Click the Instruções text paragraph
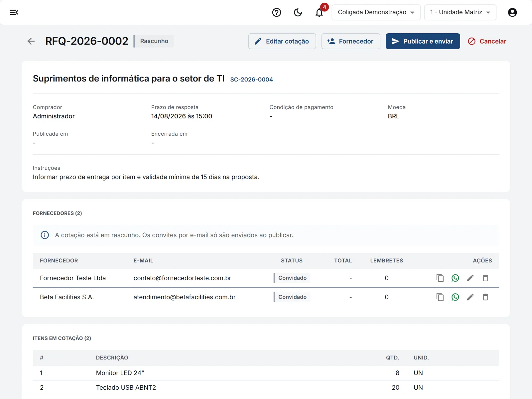 point(146,177)
